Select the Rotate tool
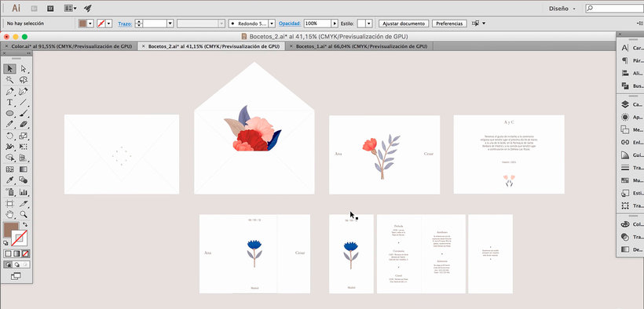This screenshot has width=644, height=309. (10, 136)
